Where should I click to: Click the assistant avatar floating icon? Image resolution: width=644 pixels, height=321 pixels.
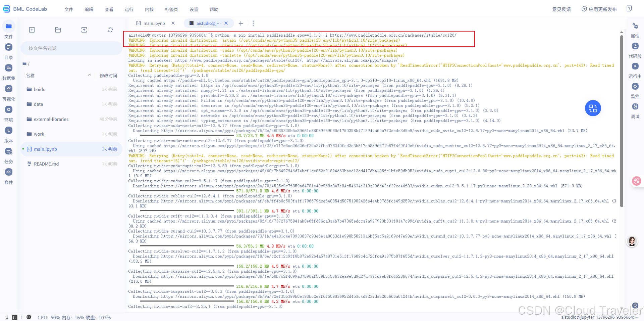tap(632, 241)
